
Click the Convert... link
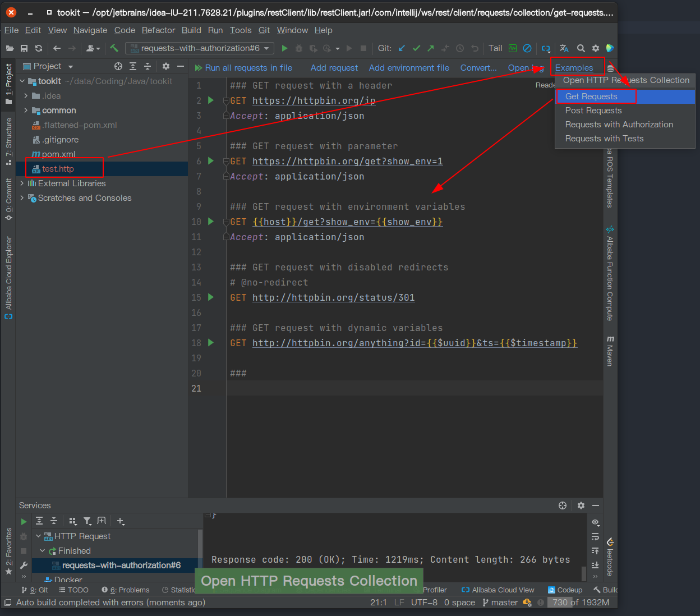click(478, 68)
